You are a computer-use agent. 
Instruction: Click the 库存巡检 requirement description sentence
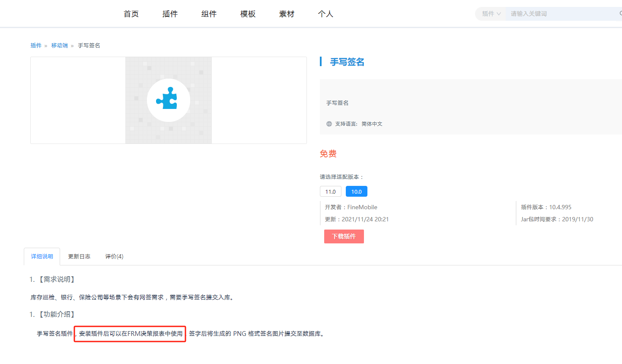click(133, 297)
